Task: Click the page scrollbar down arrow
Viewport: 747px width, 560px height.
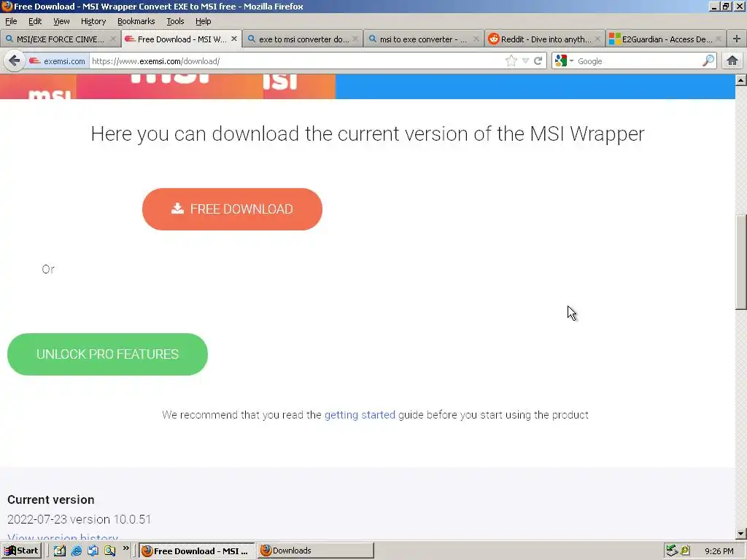Action: (x=741, y=534)
